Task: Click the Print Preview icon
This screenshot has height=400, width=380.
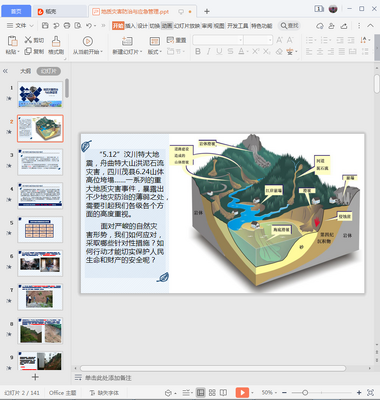Action: coord(78,26)
